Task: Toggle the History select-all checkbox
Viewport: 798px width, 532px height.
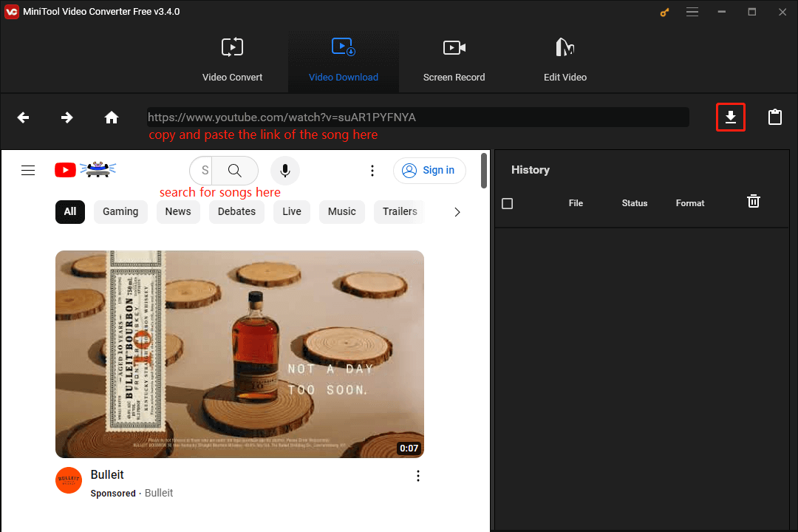Action: (508, 204)
